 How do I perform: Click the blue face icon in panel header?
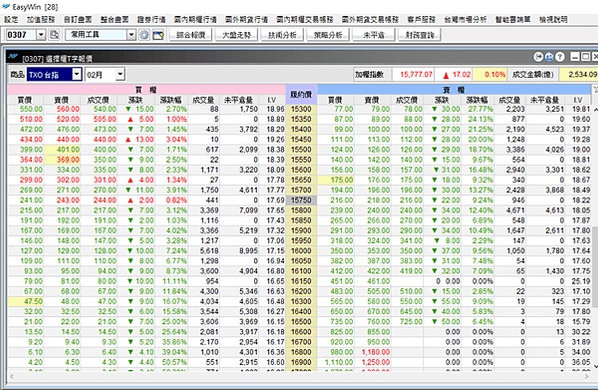click(549, 57)
